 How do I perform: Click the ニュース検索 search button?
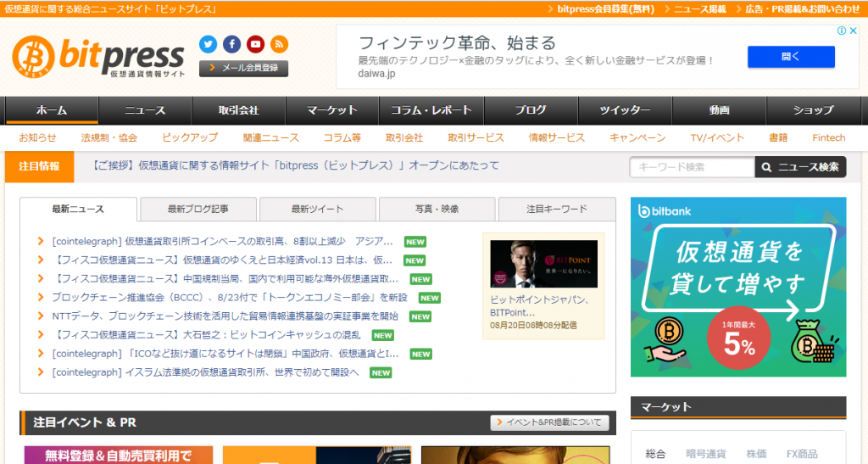coord(800,167)
